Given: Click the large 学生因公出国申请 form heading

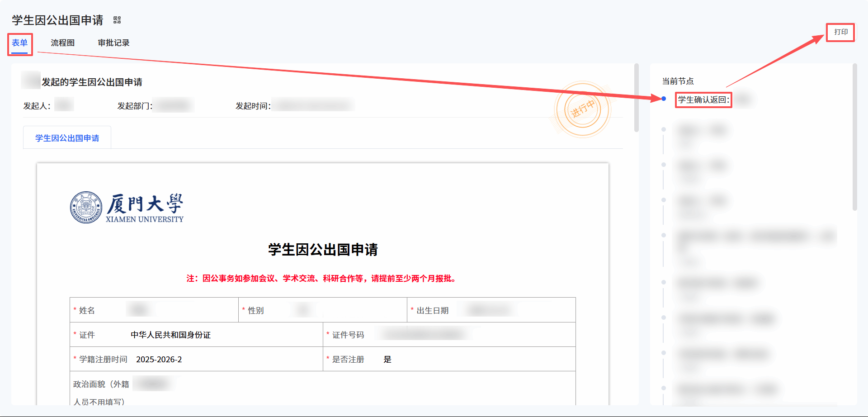Looking at the screenshot, I should click(323, 250).
